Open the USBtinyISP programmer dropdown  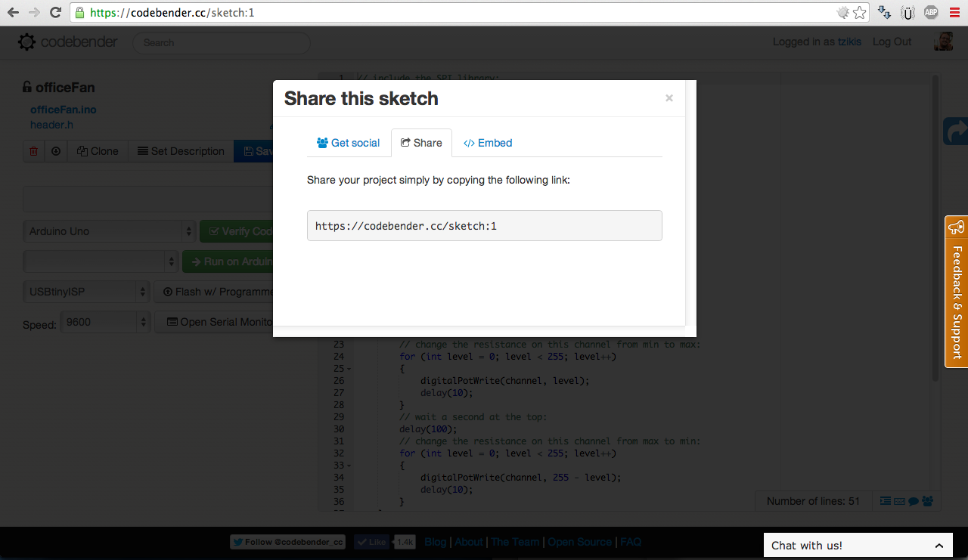[x=87, y=292]
